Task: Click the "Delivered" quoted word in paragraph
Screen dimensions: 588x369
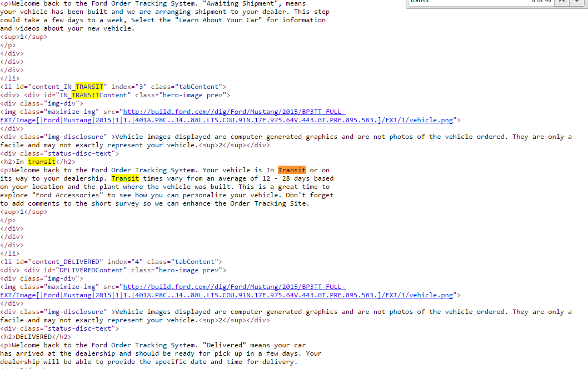Action: pos(224,345)
